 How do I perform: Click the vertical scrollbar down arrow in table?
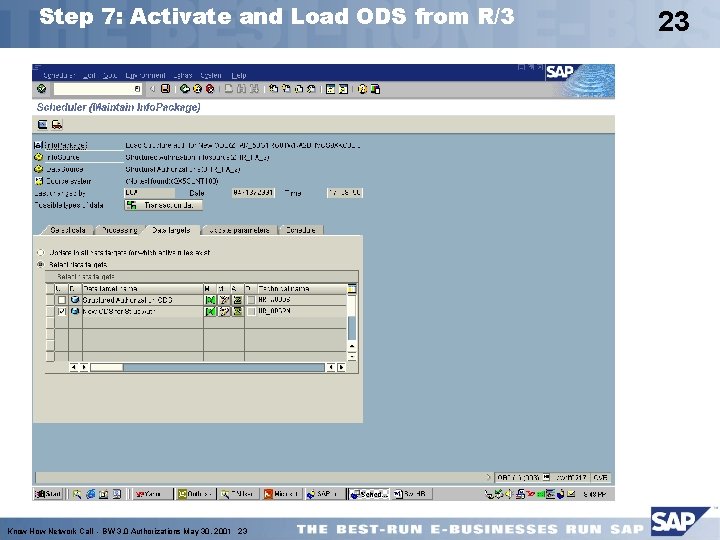(352, 356)
